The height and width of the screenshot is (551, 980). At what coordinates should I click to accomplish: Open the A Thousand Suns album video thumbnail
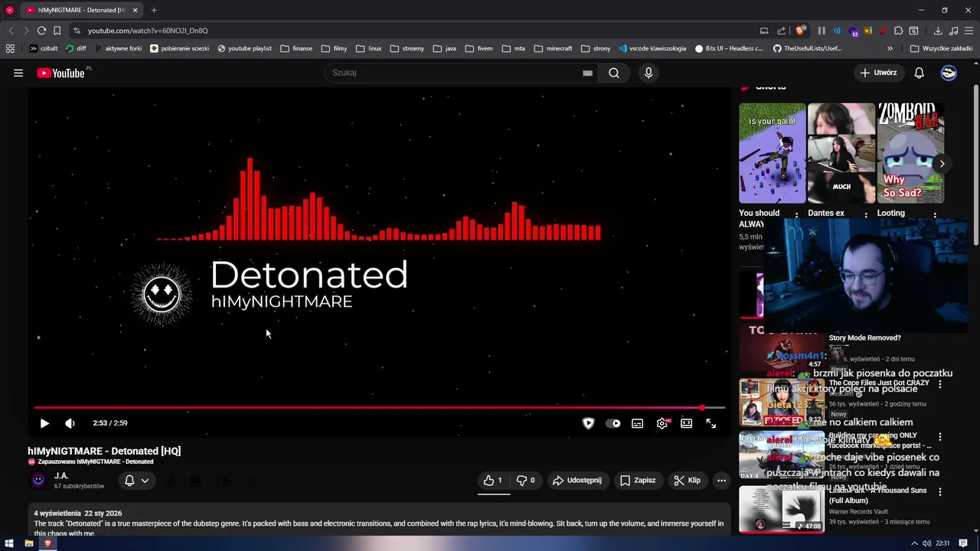782,509
